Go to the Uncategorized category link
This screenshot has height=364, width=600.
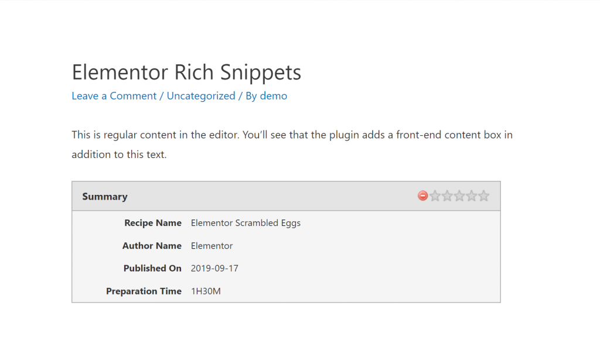(x=201, y=96)
